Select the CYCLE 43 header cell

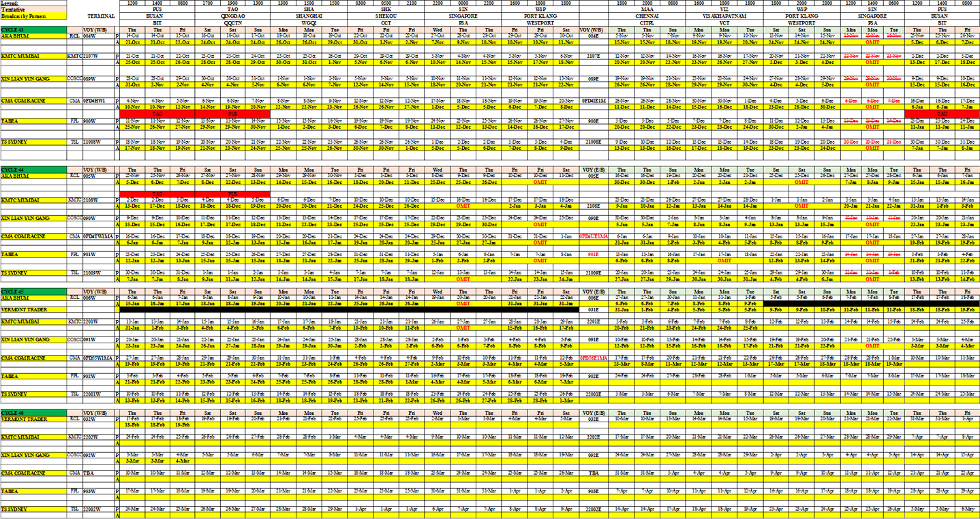33,30
